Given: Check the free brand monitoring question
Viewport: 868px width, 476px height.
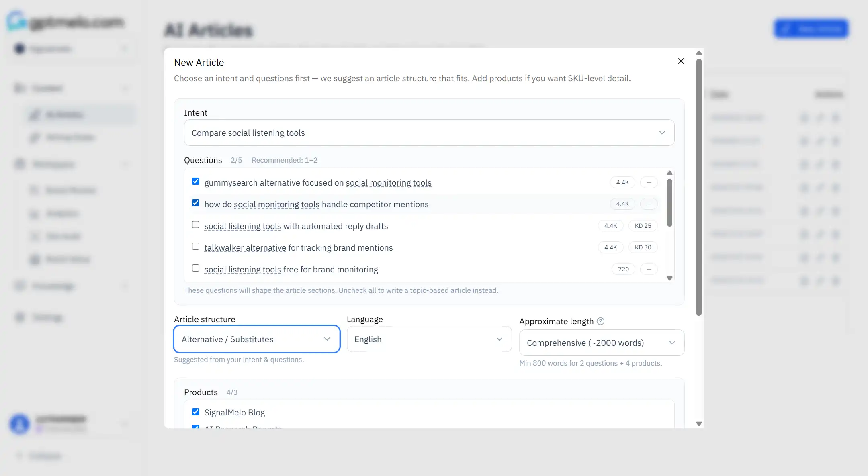Looking at the screenshot, I should pos(196,268).
